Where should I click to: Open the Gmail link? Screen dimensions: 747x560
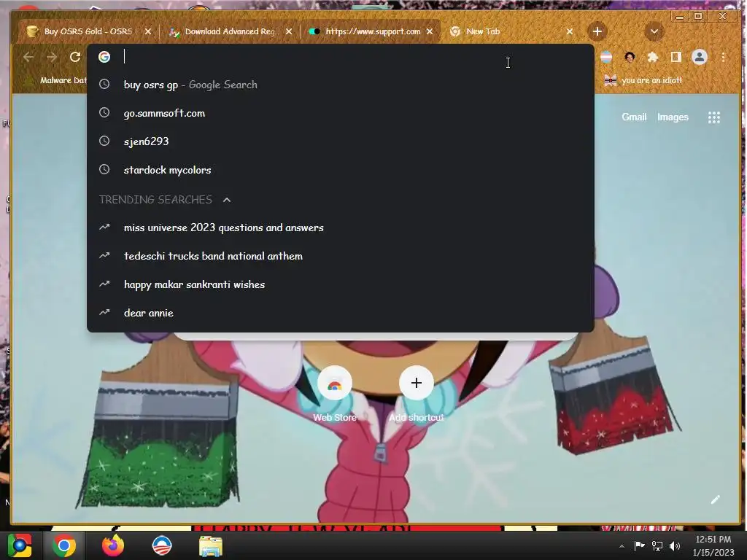634,117
